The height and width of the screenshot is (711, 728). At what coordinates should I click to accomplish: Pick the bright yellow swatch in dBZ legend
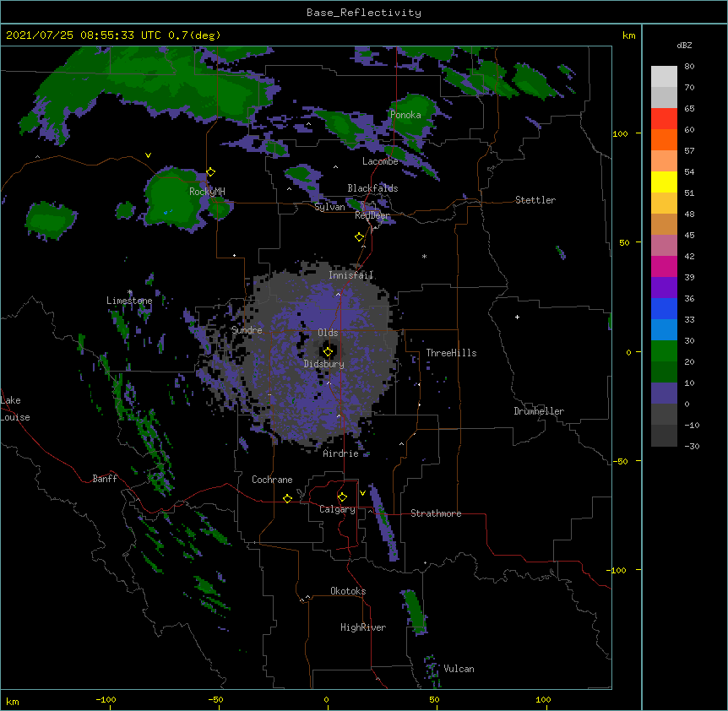[x=664, y=182]
